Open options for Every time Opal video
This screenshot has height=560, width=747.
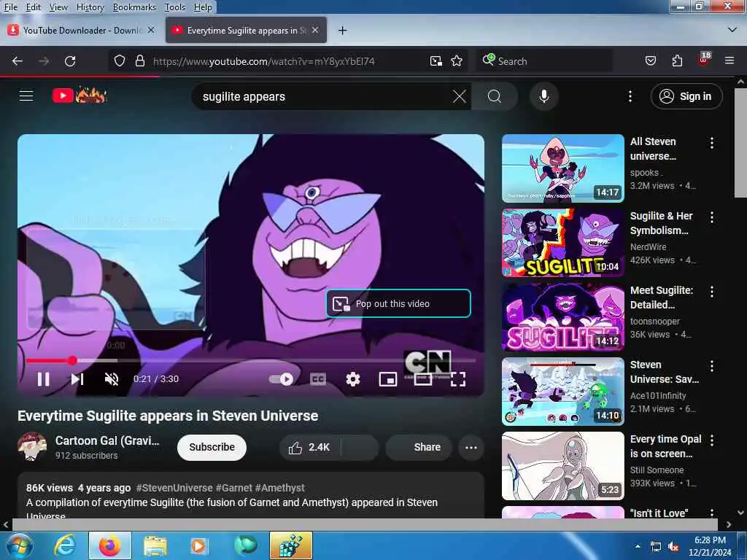[x=712, y=440]
